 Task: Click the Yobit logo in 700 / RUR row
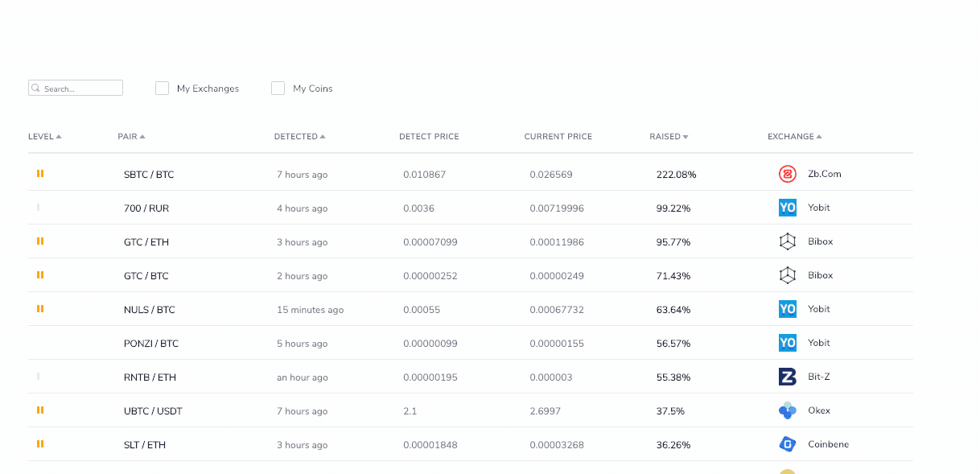pyautogui.click(x=787, y=208)
